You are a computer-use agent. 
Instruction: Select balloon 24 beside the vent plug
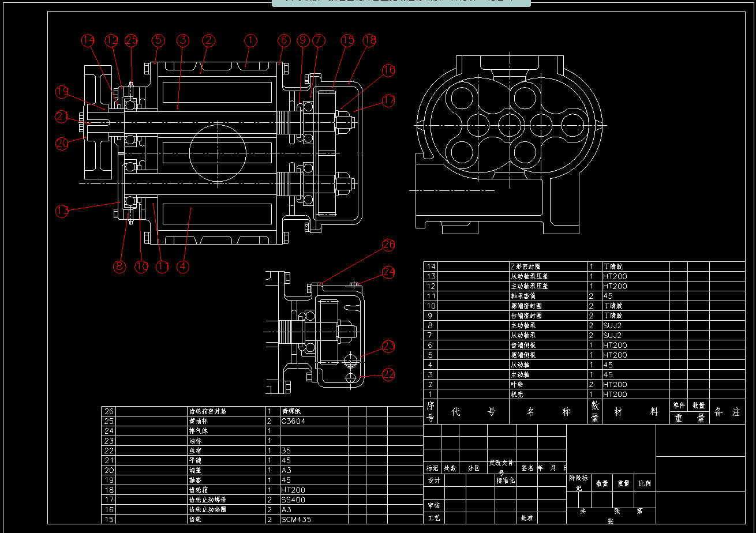[388, 271]
